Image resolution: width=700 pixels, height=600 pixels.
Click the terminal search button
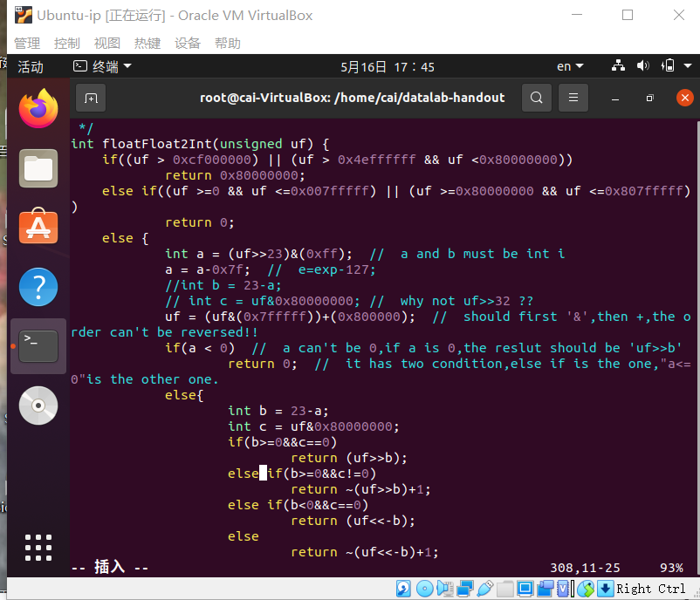537,98
